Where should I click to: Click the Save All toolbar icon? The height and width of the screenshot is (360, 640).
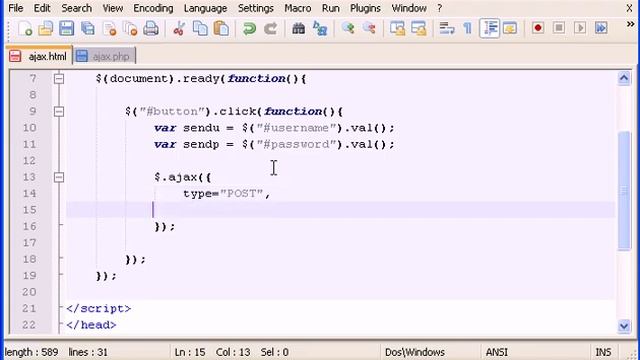[x=88, y=29]
